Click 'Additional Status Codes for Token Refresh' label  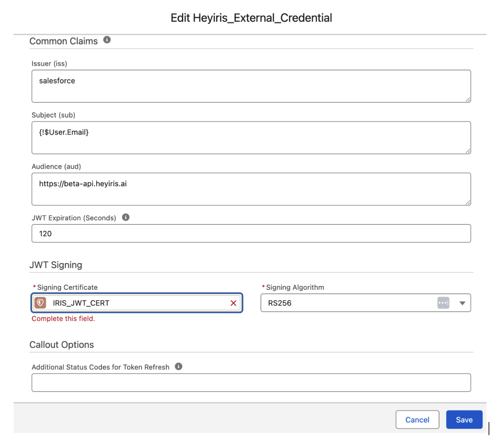[100, 367]
